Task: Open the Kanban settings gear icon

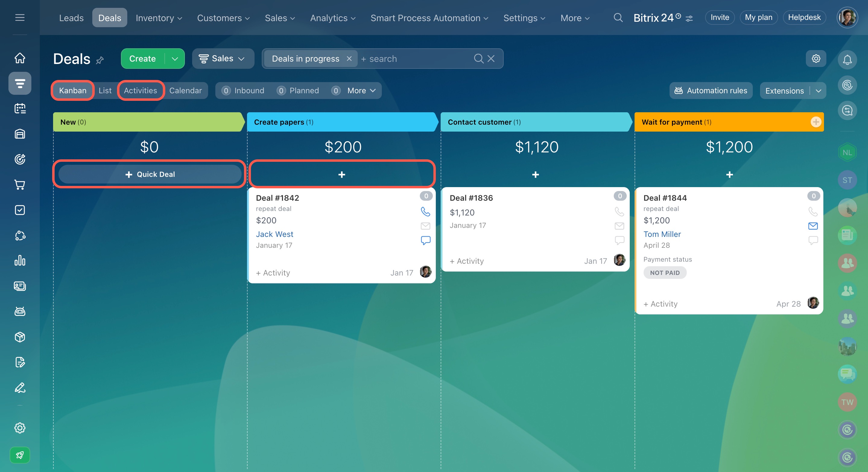Action: [x=816, y=59]
